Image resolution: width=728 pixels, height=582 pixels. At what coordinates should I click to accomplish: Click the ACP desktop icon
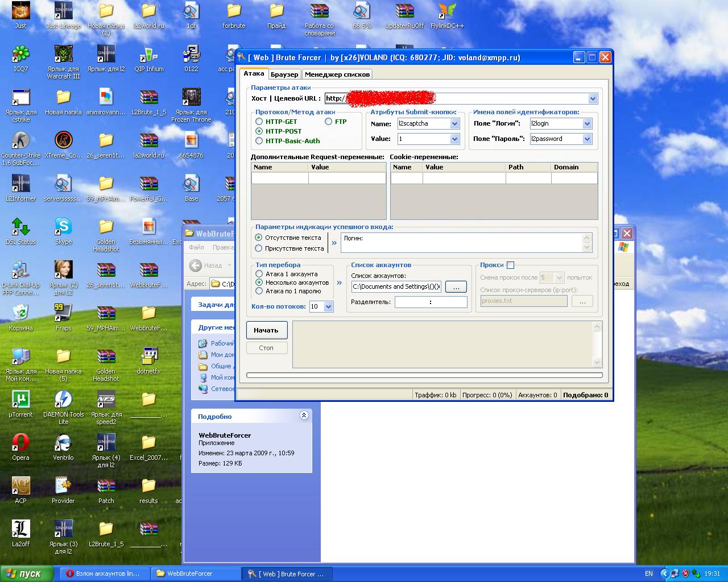point(21,490)
